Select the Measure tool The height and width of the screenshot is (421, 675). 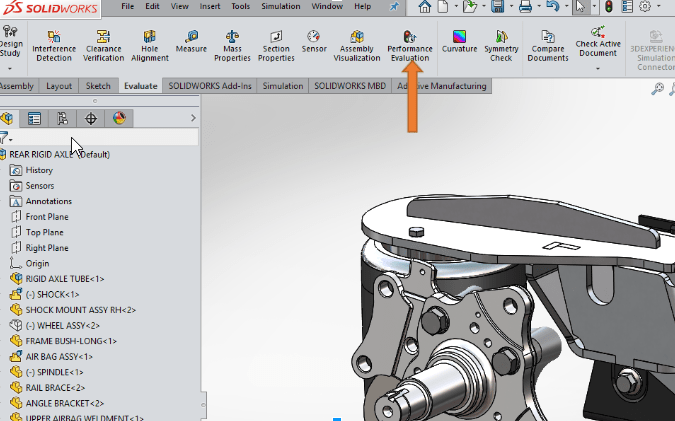tap(191, 42)
